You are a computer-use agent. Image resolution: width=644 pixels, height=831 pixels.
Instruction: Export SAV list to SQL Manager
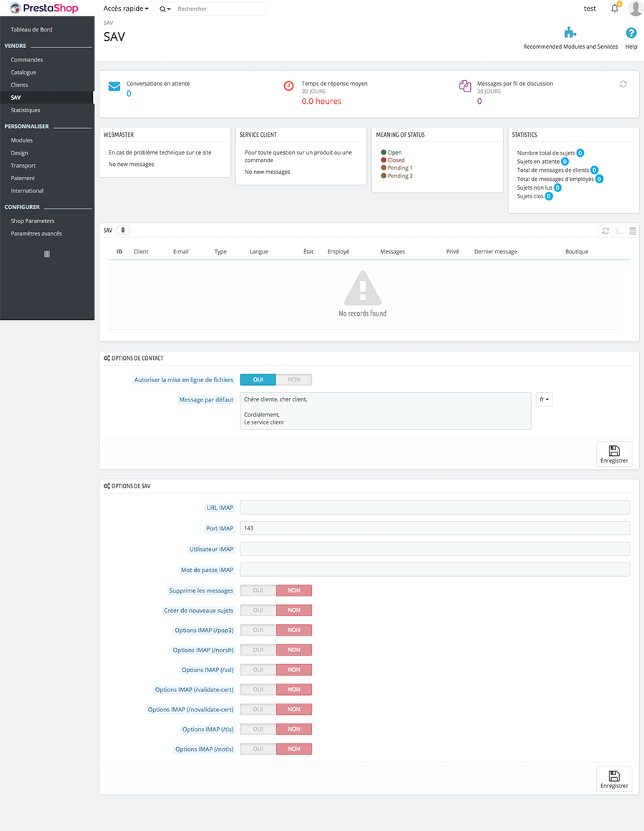[632, 230]
